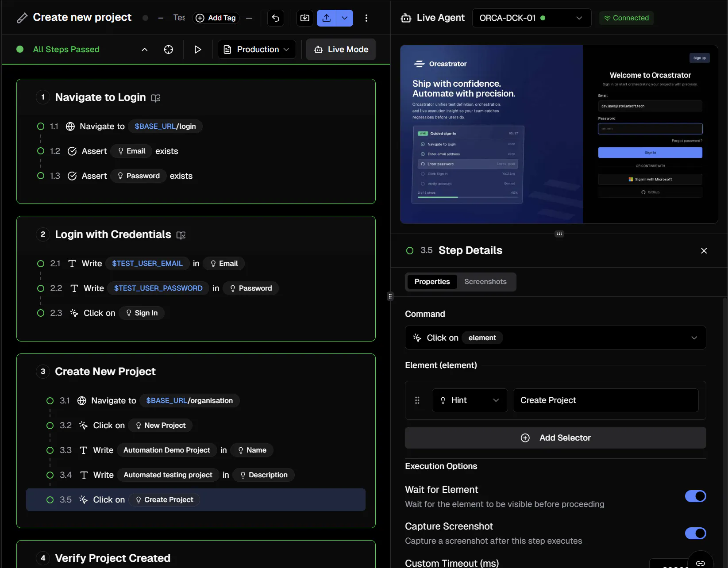Viewport: 728px width, 568px height.
Task: Click the Name hint chip in step 3.3
Action: pos(252,450)
